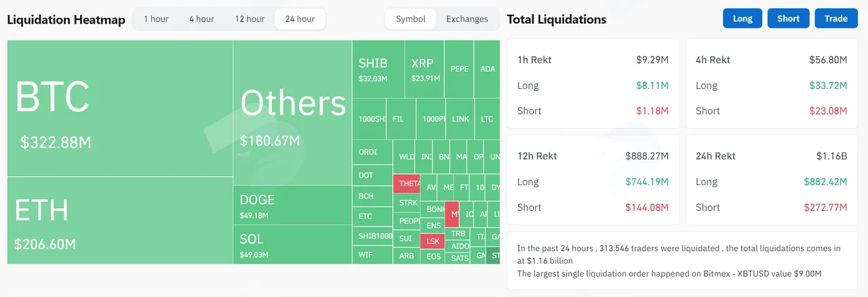This screenshot has width=868, height=297.
Task: Open the XRP heatmap tile
Action: point(425,68)
